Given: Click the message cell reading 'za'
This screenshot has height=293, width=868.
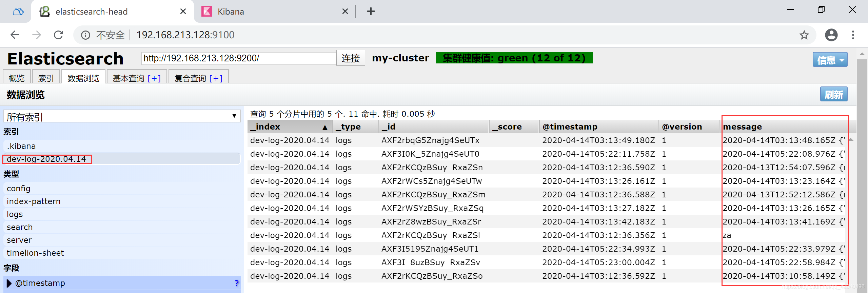Looking at the screenshot, I should coord(727,235).
